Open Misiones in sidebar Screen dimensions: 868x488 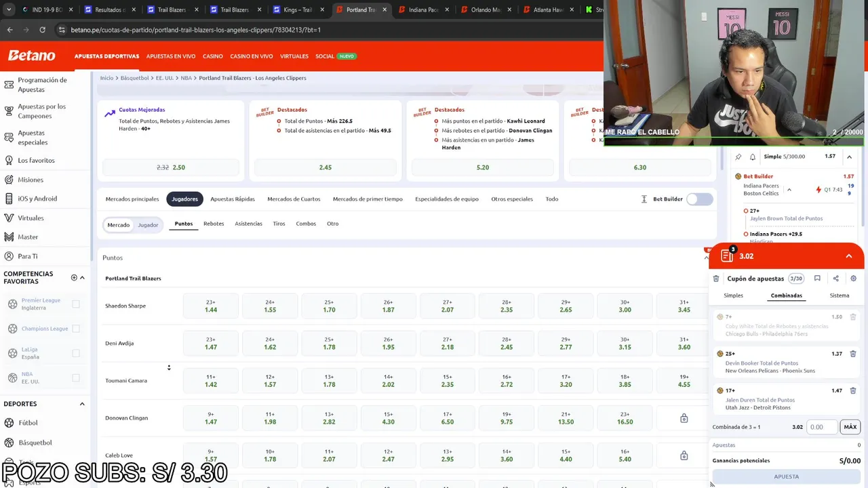click(31, 180)
